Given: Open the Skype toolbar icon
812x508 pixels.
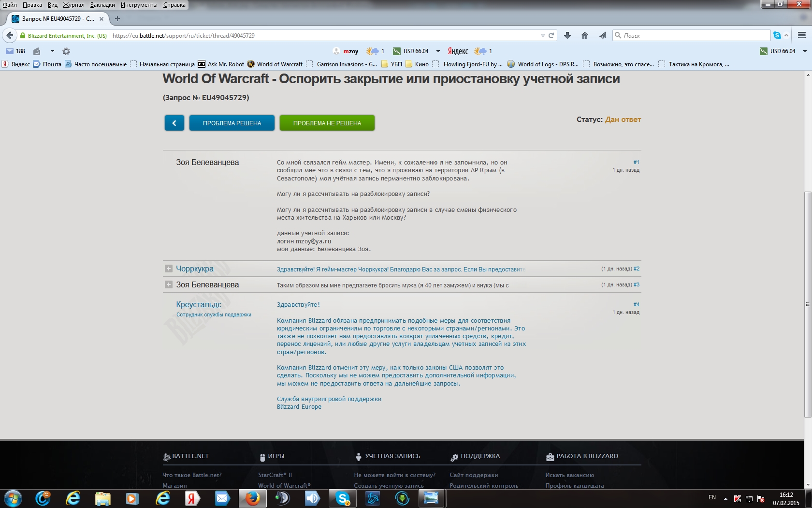Looking at the screenshot, I should 777,35.
